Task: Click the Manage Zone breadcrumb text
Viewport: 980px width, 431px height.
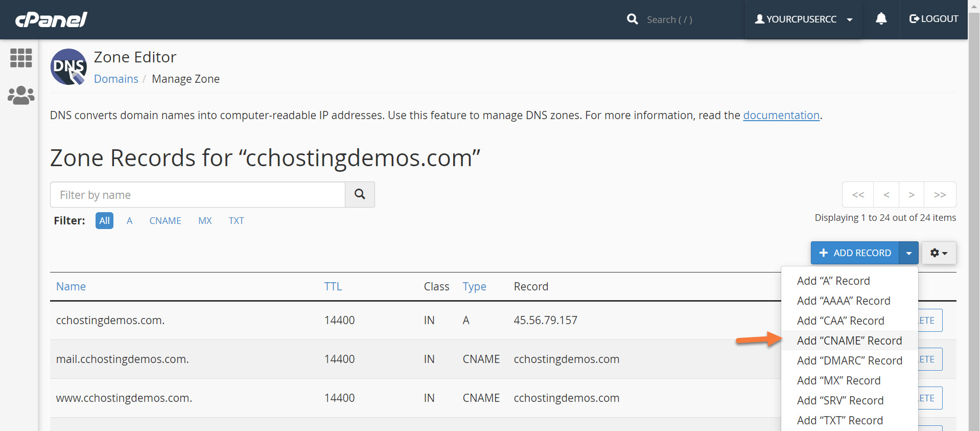Action: click(185, 79)
